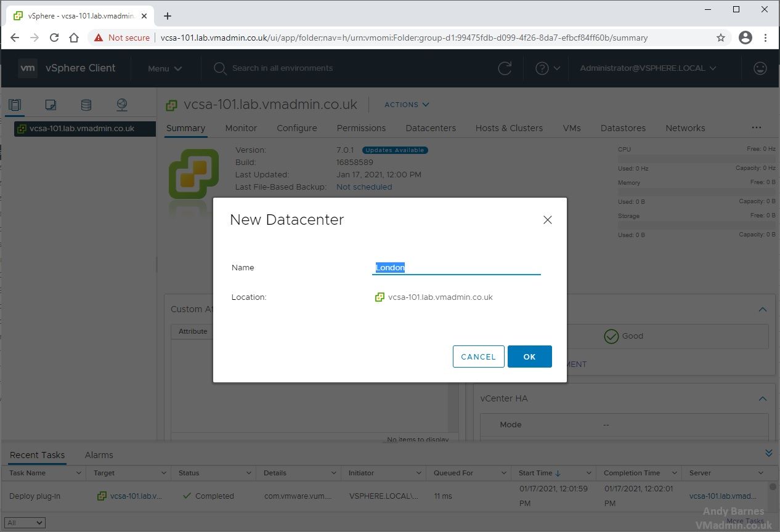780x532 pixels.
Task: Click the refresh icon in the header
Action: click(x=505, y=68)
